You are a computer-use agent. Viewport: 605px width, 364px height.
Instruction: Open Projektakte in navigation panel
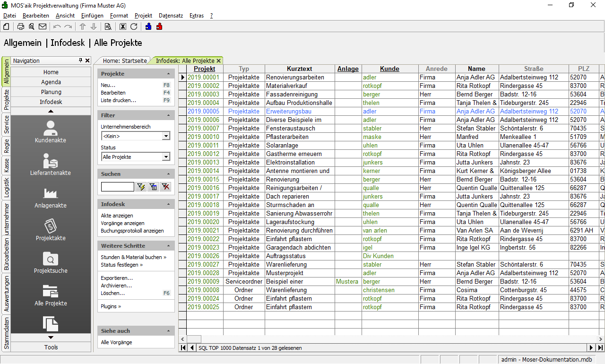[x=51, y=230]
